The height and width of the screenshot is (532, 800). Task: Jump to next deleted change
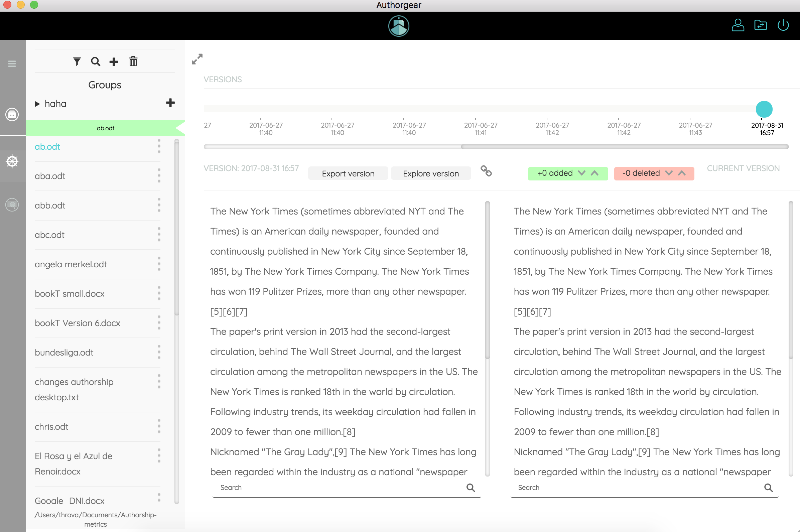coord(669,173)
